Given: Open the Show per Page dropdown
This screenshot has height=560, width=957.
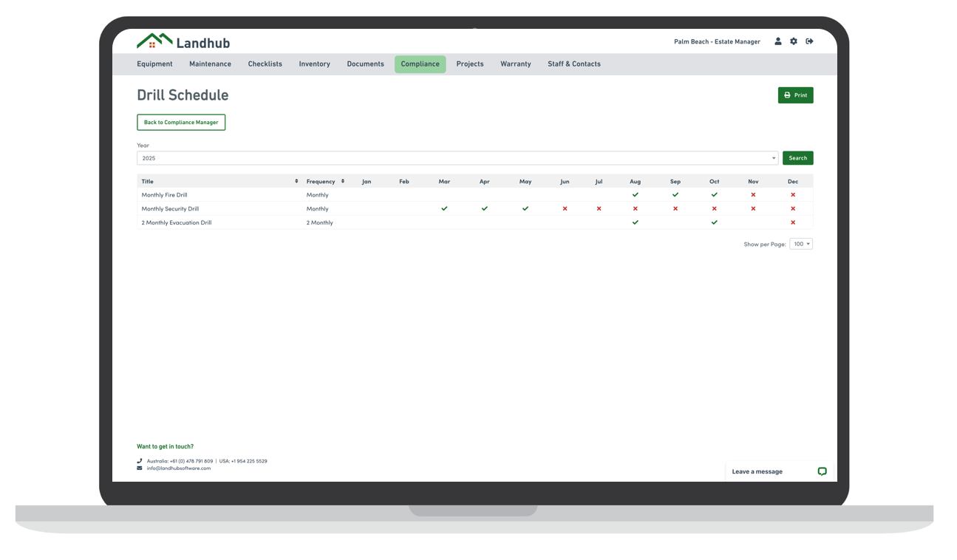Looking at the screenshot, I should [x=801, y=244].
